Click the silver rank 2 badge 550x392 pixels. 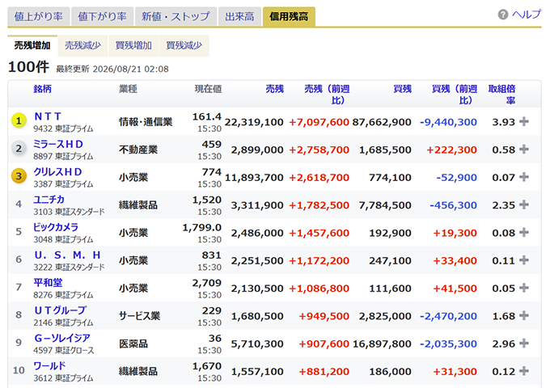(x=19, y=149)
